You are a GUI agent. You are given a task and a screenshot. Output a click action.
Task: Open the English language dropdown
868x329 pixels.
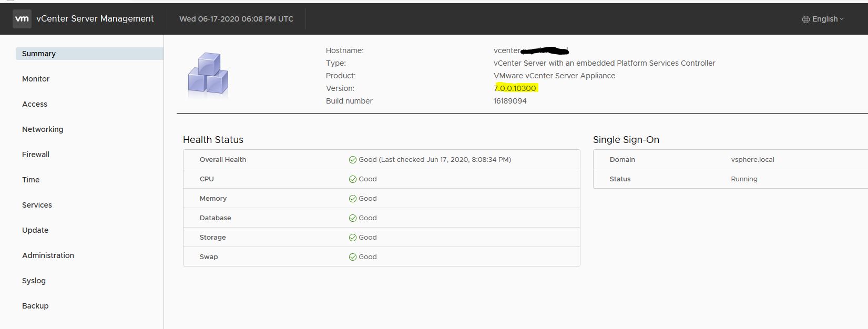click(x=823, y=19)
